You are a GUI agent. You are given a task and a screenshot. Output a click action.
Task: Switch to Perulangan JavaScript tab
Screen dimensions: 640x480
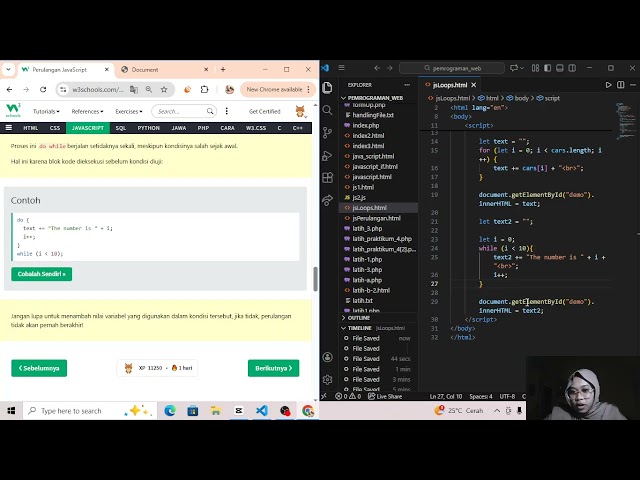65,69
